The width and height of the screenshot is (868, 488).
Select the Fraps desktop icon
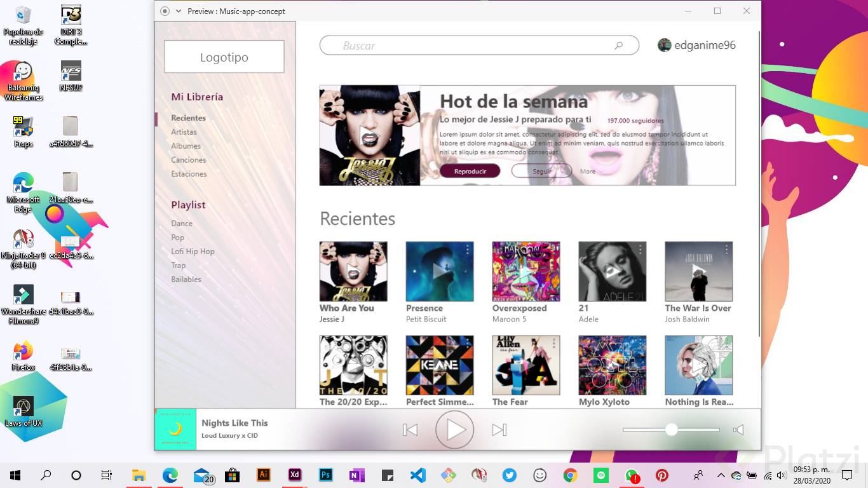tap(24, 131)
